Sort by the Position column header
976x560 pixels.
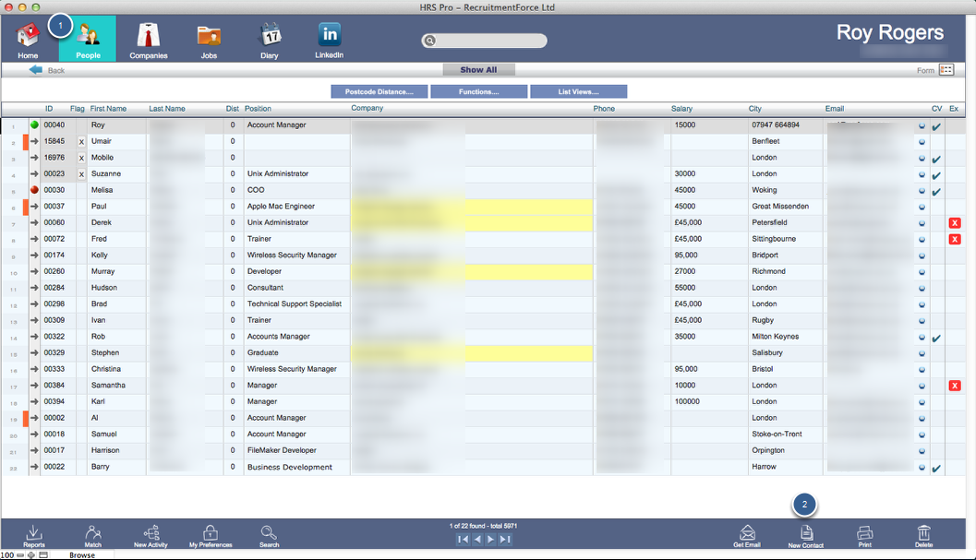(258, 108)
